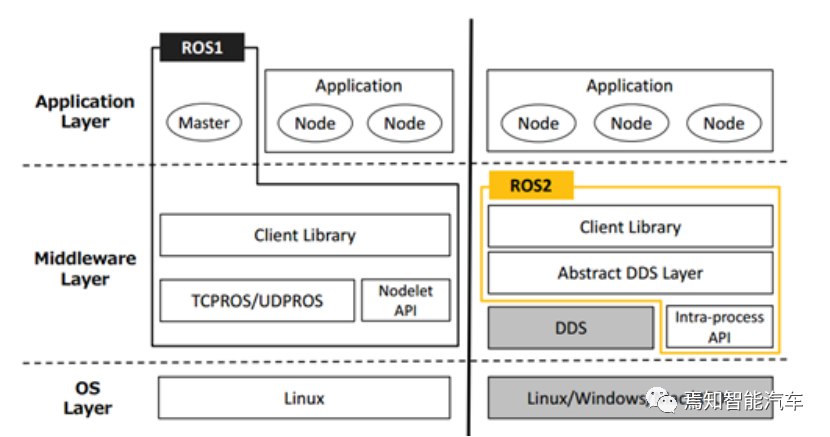
Task: Select the Master ellipse in ROS1
Action: (204, 122)
